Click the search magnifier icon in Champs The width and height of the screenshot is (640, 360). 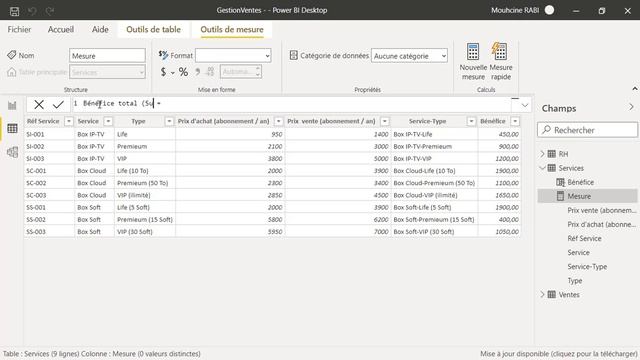547,130
